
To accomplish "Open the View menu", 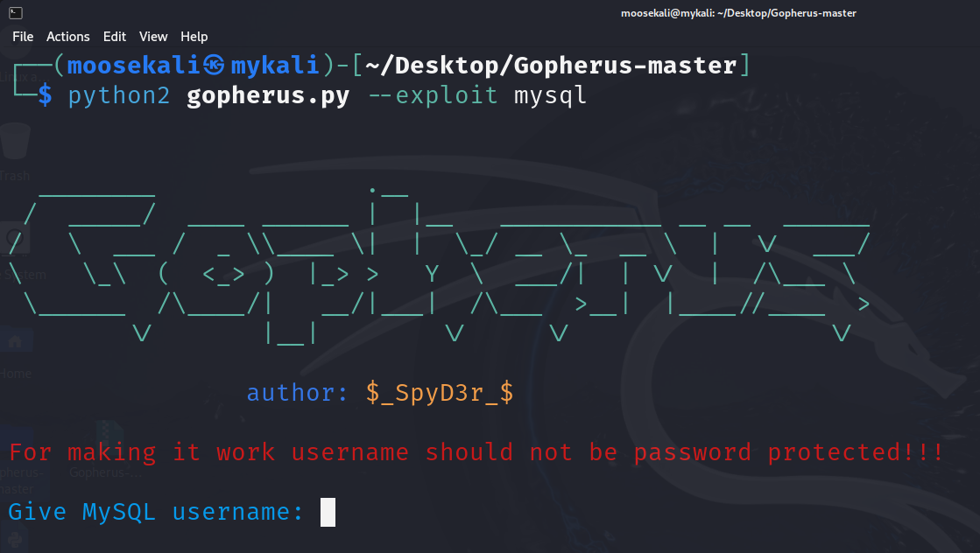I will click(x=153, y=37).
